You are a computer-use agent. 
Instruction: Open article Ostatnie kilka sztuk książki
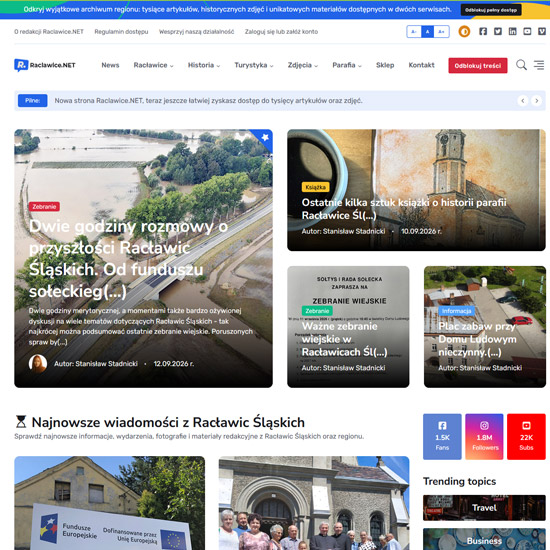(404, 209)
